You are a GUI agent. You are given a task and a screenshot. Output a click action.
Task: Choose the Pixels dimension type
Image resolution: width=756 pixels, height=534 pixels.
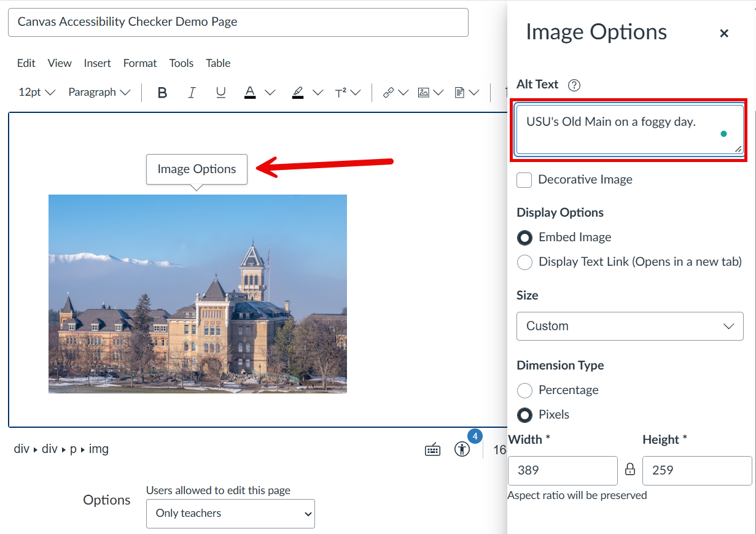coord(524,415)
